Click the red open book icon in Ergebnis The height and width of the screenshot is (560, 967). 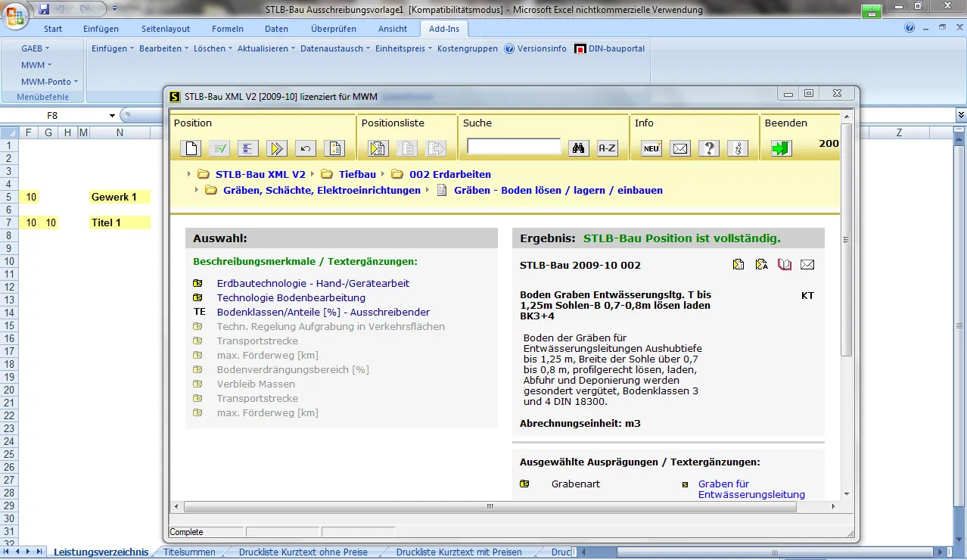click(x=785, y=265)
